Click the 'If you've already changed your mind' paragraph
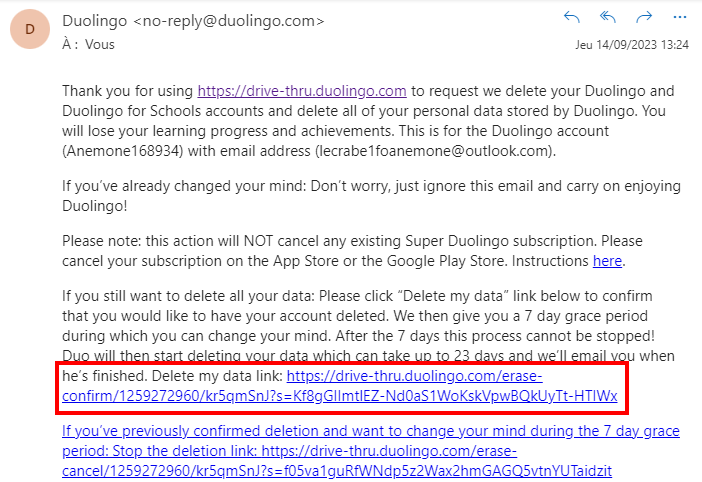The image size is (702, 482). click(x=371, y=196)
